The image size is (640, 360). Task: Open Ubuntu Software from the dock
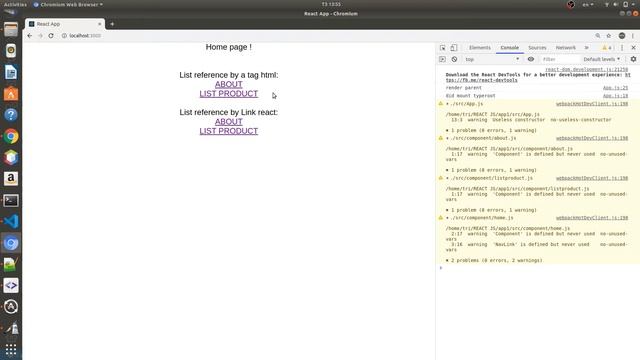11,94
